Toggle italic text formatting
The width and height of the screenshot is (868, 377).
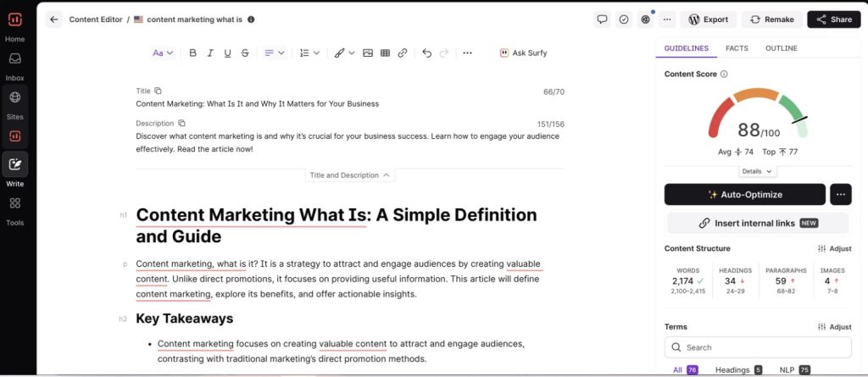[209, 53]
